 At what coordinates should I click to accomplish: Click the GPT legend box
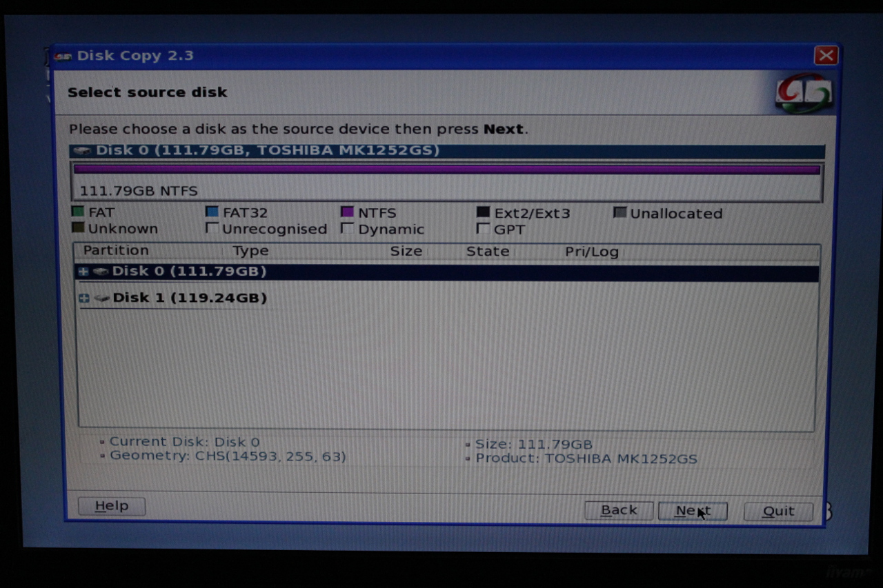click(483, 228)
